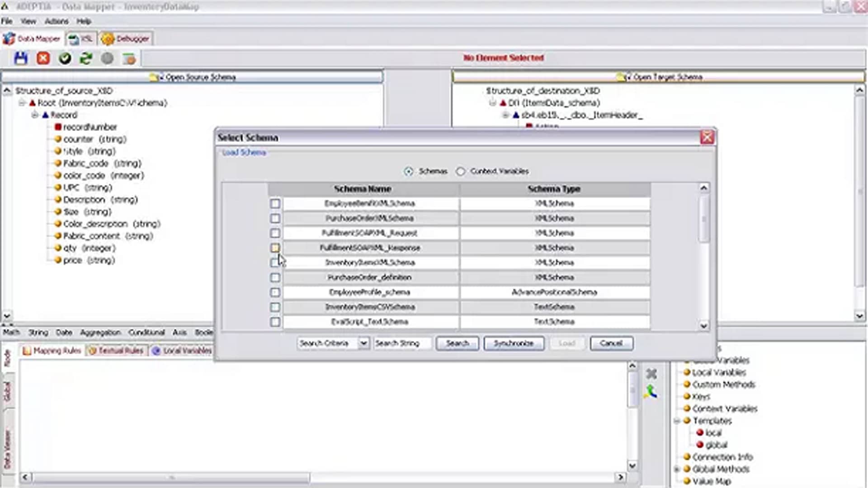Image resolution: width=868 pixels, height=488 pixels.
Task: Collapse the Templates tree node
Action: point(677,421)
